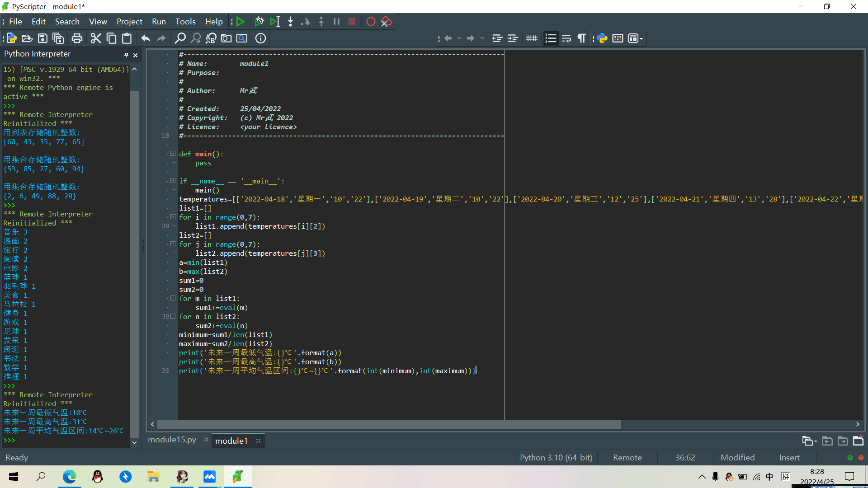The height and width of the screenshot is (488, 868).
Task: Click the Save All files icon
Action: coord(58,38)
